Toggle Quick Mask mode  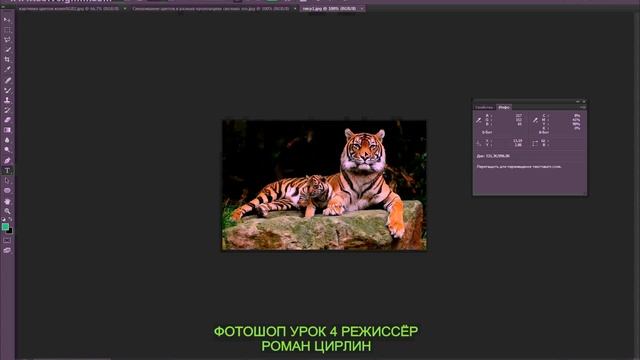coord(7,240)
